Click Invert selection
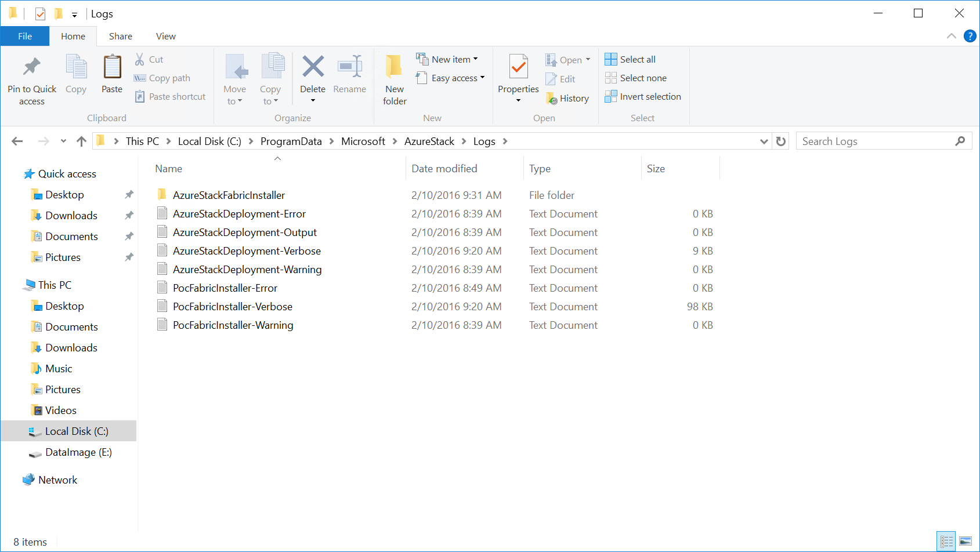Image resolution: width=980 pixels, height=552 pixels. tap(643, 96)
